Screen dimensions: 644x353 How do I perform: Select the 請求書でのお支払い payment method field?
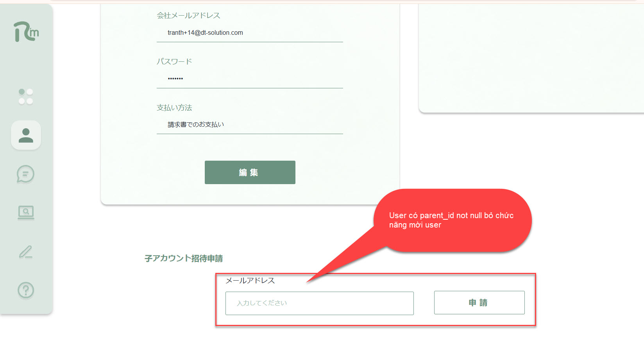[249, 125]
